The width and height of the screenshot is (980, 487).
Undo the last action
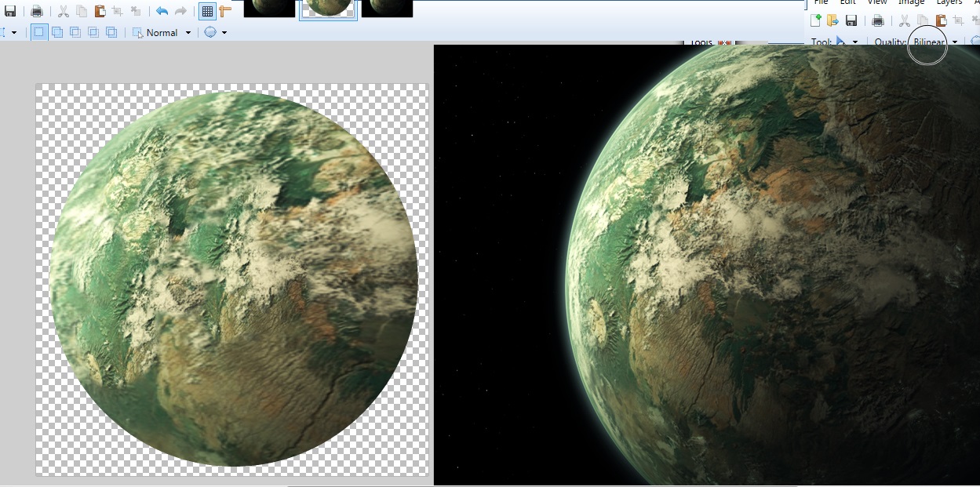(161, 10)
